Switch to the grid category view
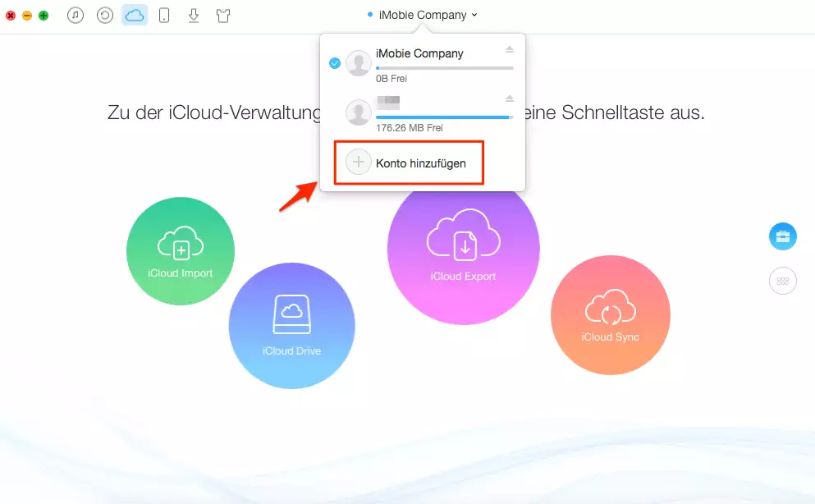Image resolution: width=815 pixels, height=504 pixels. tap(782, 281)
